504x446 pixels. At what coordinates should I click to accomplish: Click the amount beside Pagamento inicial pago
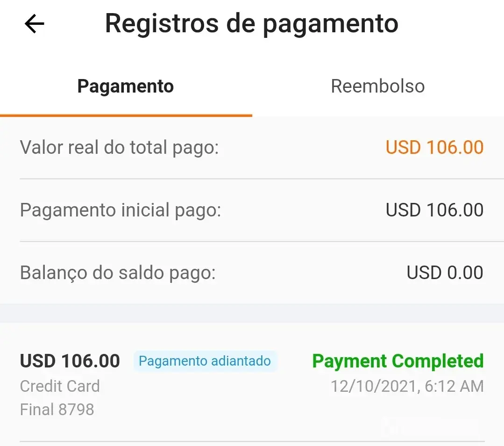point(434,210)
